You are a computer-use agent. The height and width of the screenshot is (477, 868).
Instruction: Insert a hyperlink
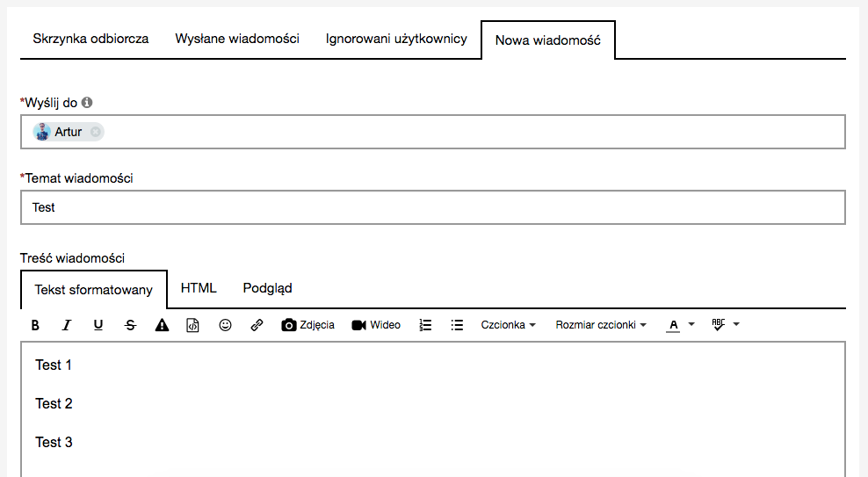(257, 325)
